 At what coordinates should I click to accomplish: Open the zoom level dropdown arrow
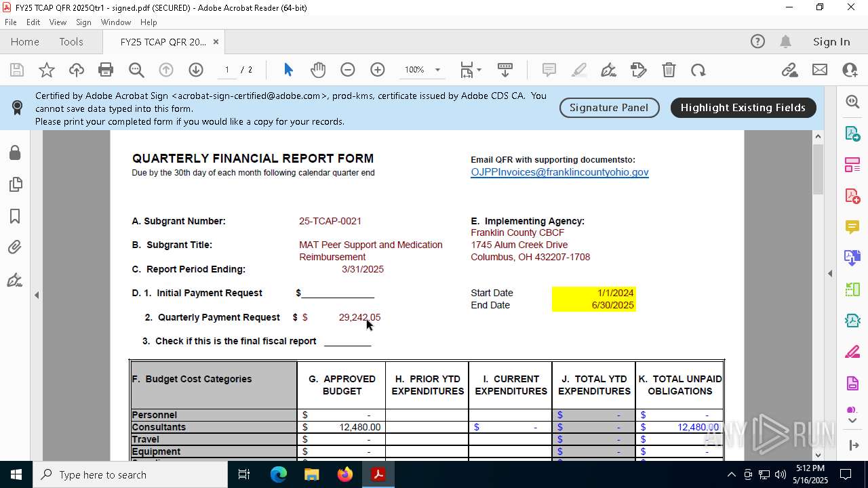click(x=437, y=70)
